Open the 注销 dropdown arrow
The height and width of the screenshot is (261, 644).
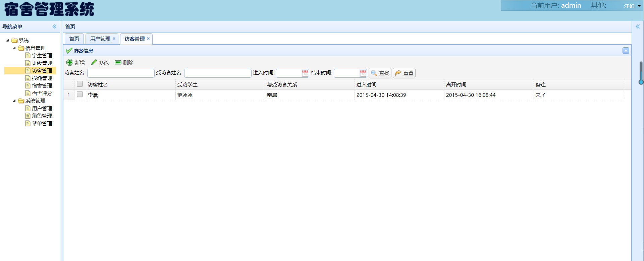click(x=639, y=6)
